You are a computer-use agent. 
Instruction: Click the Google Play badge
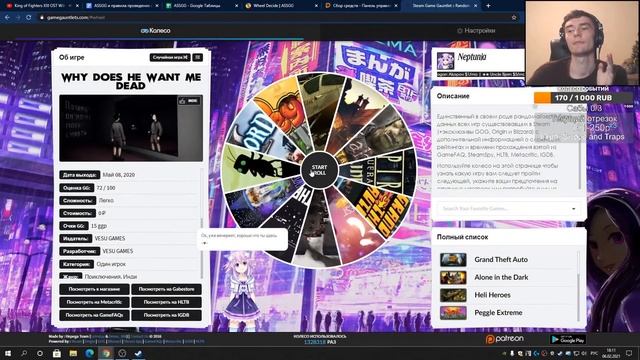[568, 339]
